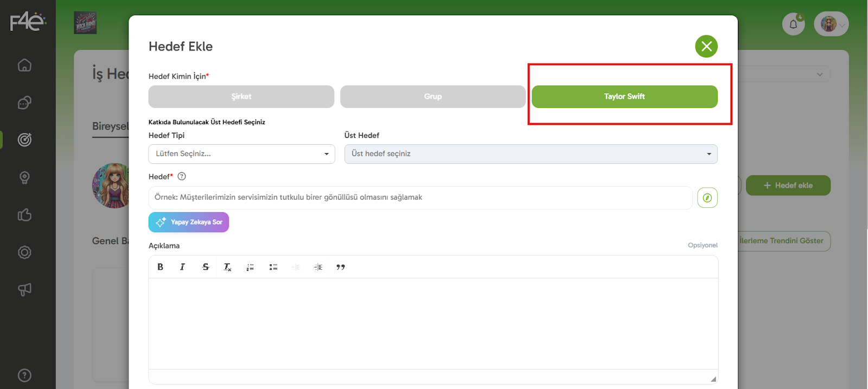Open the user profile avatar menu
The image size is (868, 389).
(x=831, y=24)
